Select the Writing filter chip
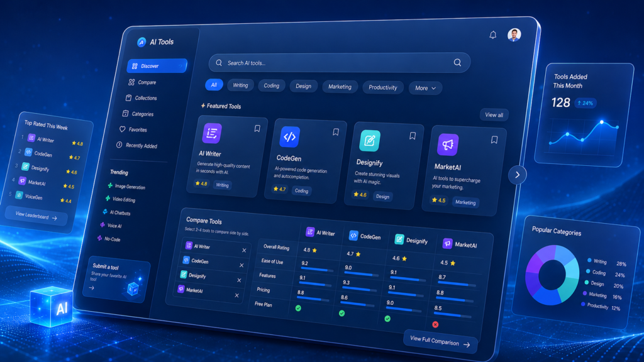The height and width of the screenshot is (362, 644). tap(240, 85)
